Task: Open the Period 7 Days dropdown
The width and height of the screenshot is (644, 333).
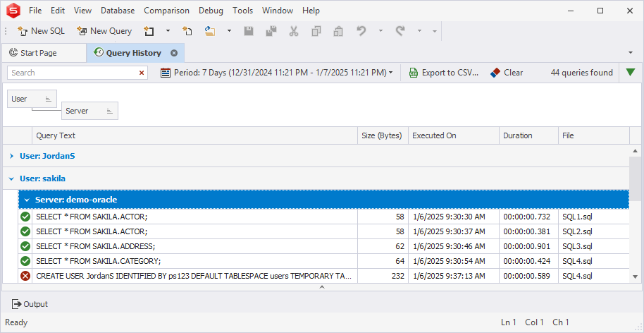Action: click(277, 73)
